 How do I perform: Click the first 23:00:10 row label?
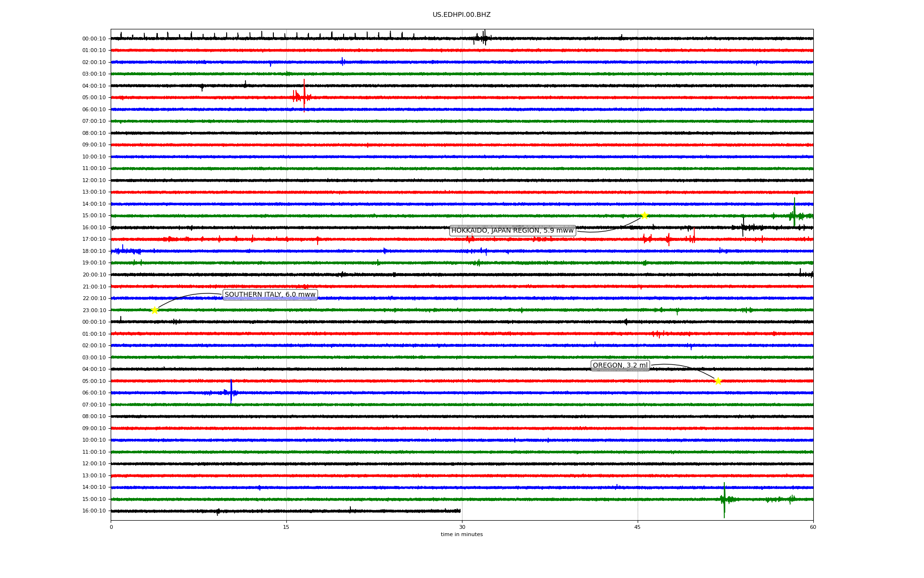click(94, 310)
